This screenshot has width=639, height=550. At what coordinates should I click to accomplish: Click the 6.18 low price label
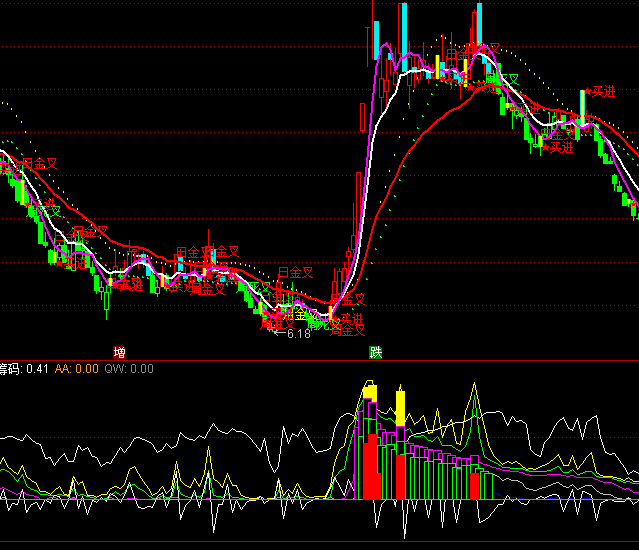coord(298,334)
